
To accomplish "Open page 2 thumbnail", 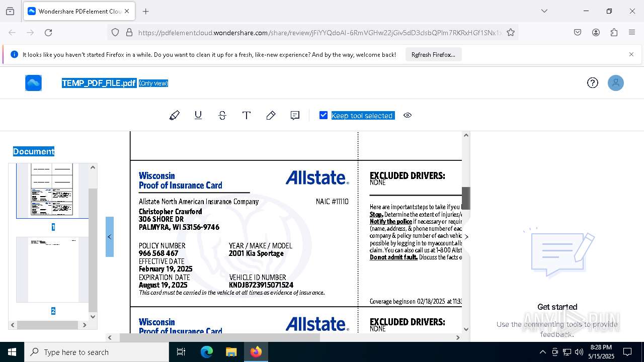I will tap(52, 270).
